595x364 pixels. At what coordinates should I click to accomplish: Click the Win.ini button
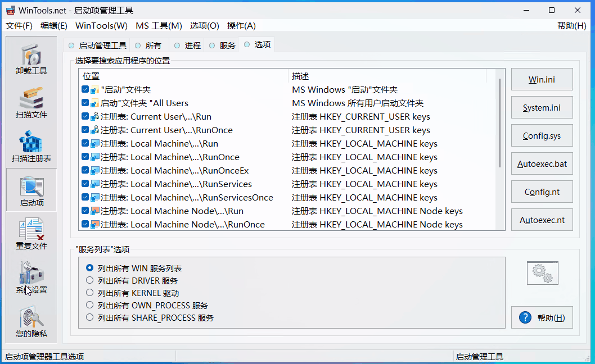pyautogui.click(x=542, y=80)
